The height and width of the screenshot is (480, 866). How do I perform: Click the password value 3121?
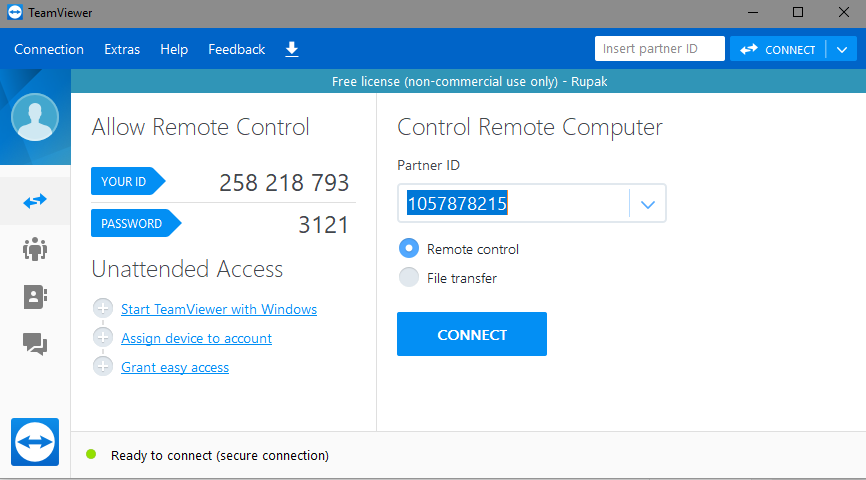point(324,225)
